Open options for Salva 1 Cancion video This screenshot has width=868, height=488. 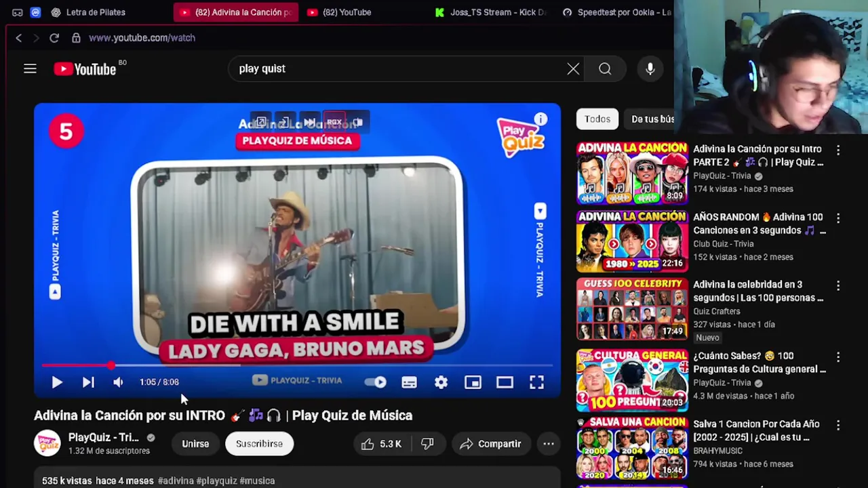[x=838, y=425]
